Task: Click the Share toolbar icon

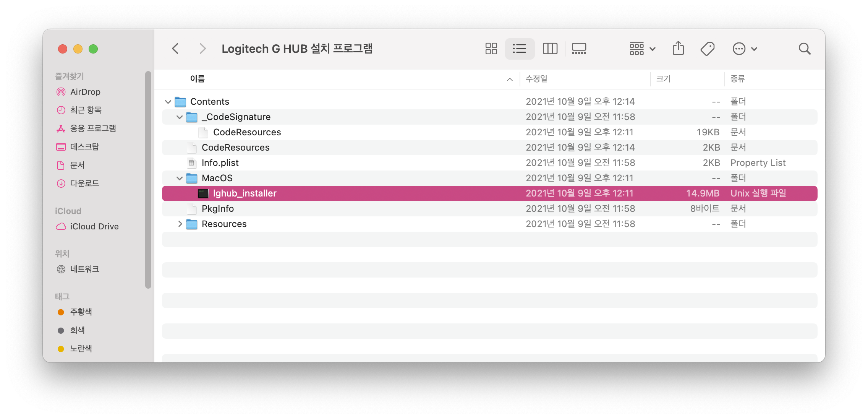Action: [678, 49]
